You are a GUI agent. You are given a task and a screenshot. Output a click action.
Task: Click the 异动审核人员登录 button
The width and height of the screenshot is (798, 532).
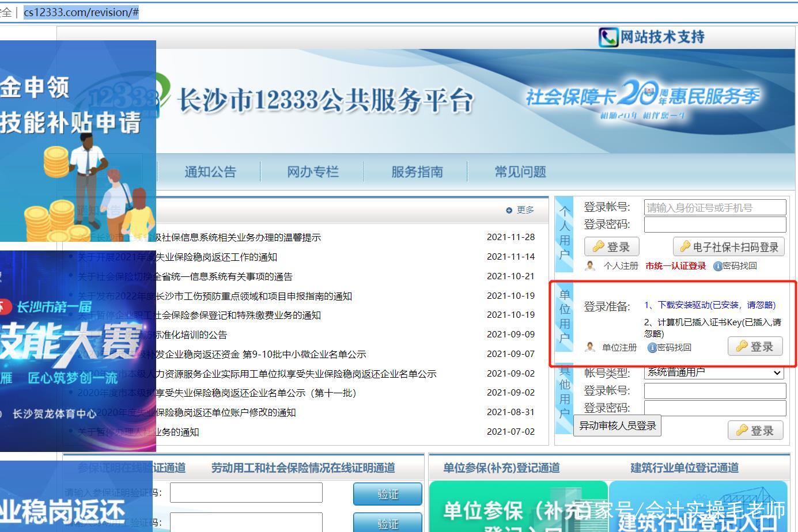pyautogui.click(x=617, y=426)
